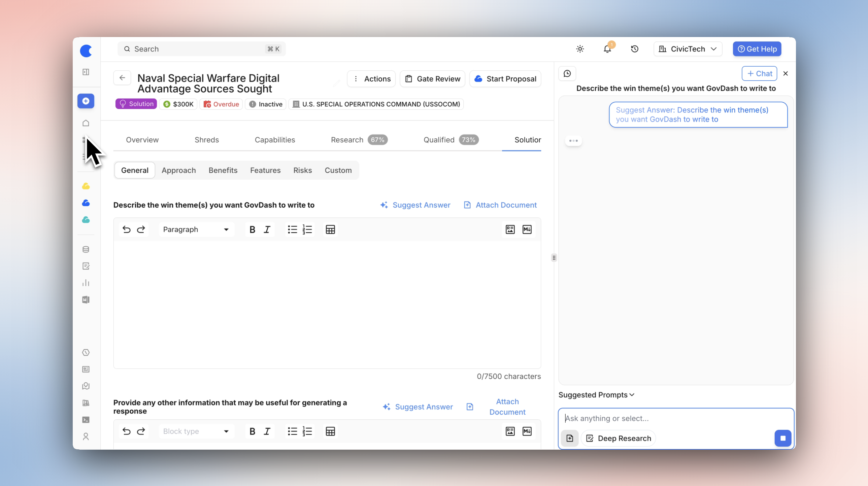Open the Paragraph block type dropdown

coord(196,230)
